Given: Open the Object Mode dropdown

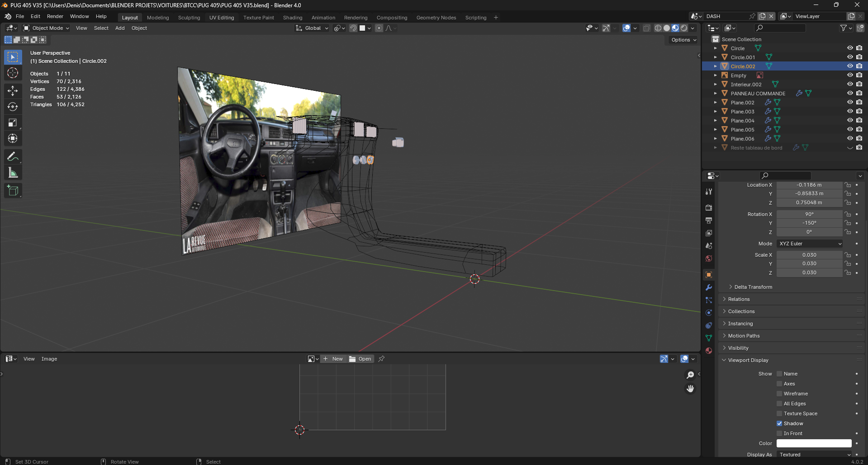Looking at the screenshot, I should (47, 28).
